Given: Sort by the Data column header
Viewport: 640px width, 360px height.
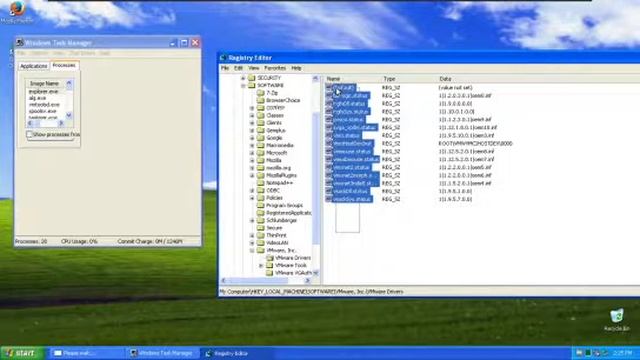Looking at the screenshot, I should pos(538,79).
